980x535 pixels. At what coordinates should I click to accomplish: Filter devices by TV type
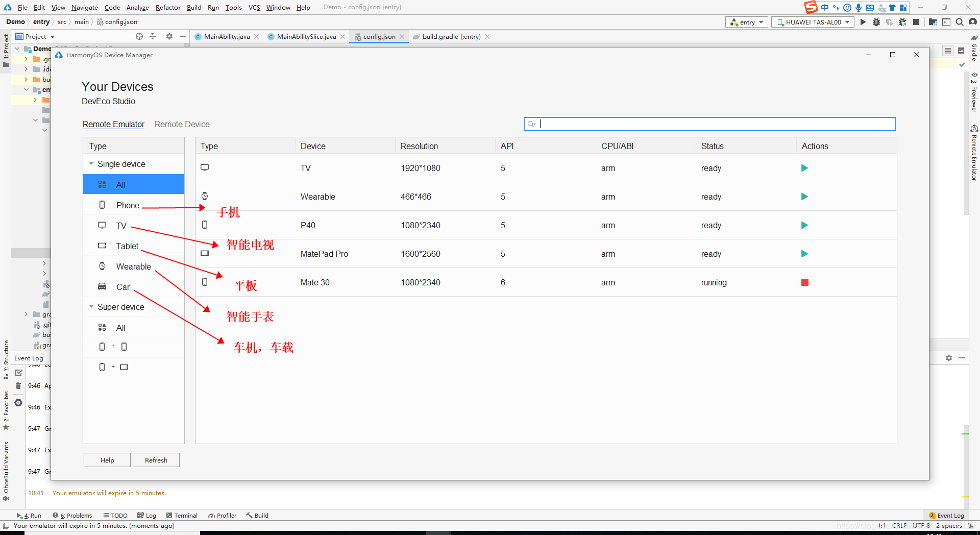(x=133, y=226)
